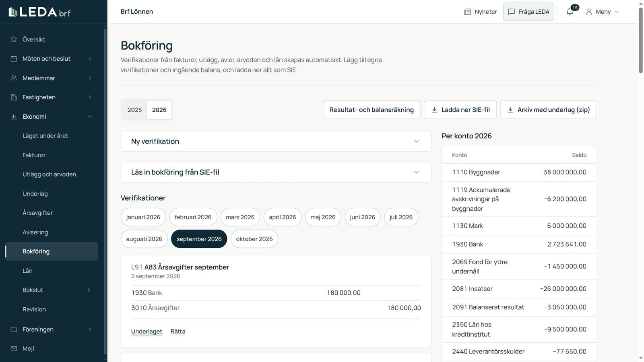Expand the Ny verifikation panel
Image resolution: width=644 pixels, height=362 pixels.
tap(276, 141)
